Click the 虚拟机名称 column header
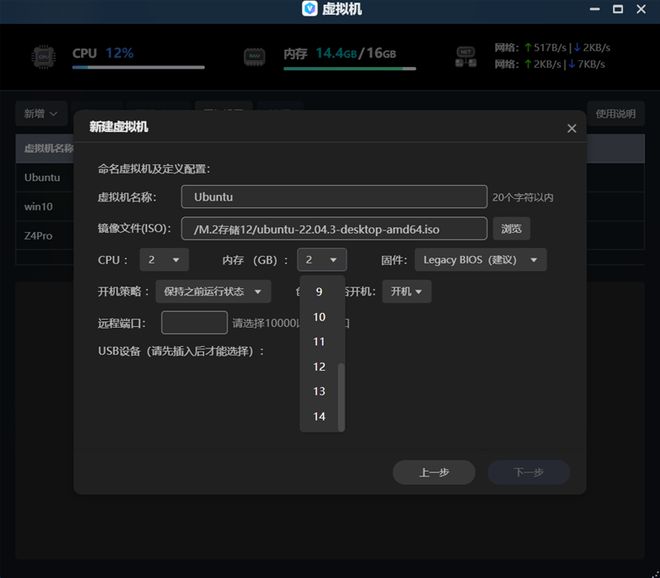This screenshot has height=578, width=660. [48, 148]
